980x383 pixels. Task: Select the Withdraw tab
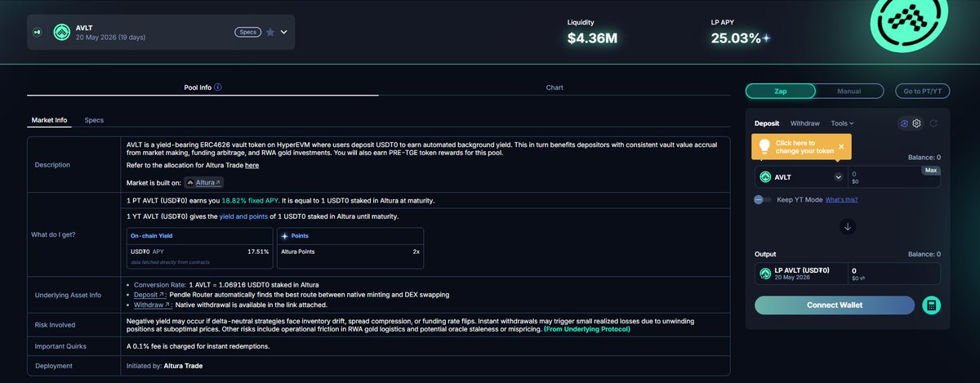804,123
